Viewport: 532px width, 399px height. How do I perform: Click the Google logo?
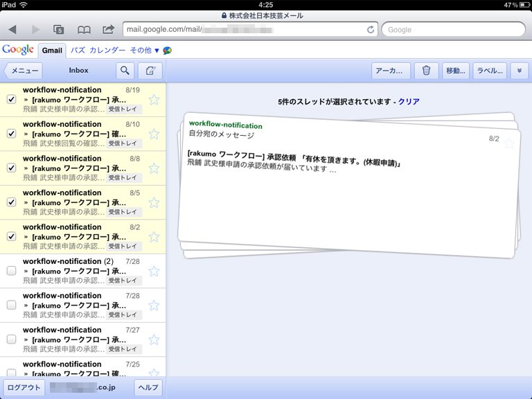18,50
